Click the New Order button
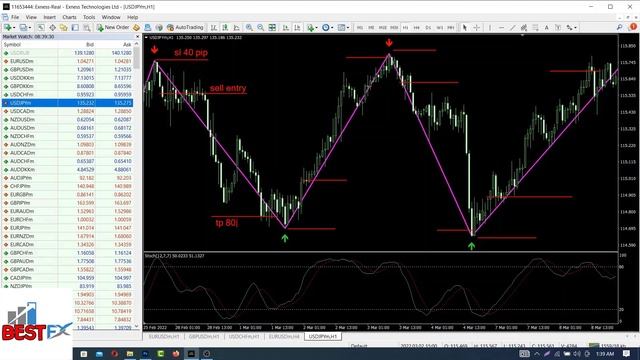The height and width of the screenshot is (360, 640). point(113,27)
